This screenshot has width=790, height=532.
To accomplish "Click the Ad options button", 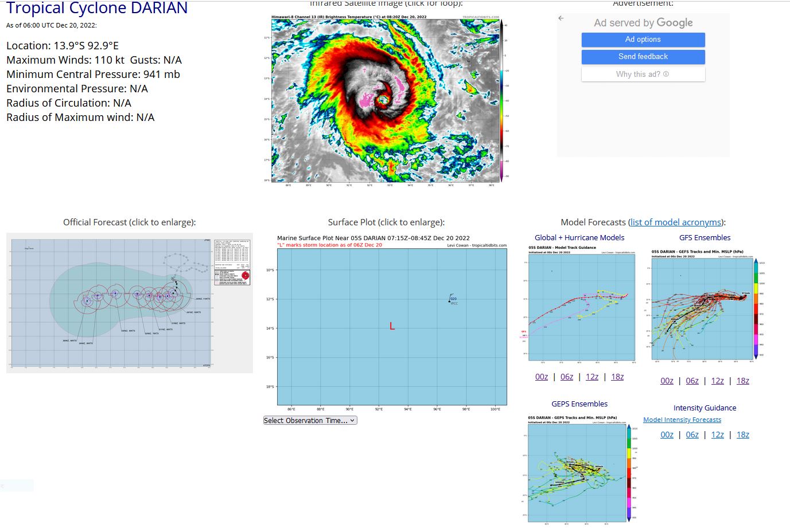I will pyautogui.click(x=643, y=40).
